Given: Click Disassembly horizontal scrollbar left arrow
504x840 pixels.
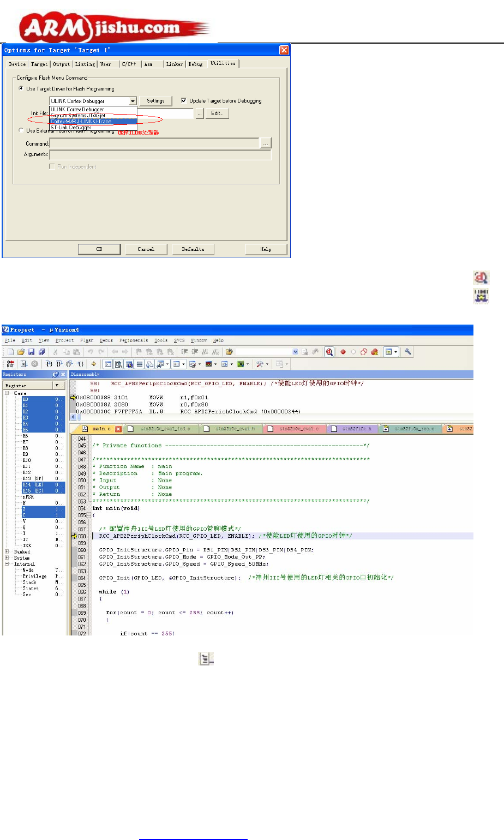Looking at the screenshot, I should pyautogui.click(x=74, y=417).
